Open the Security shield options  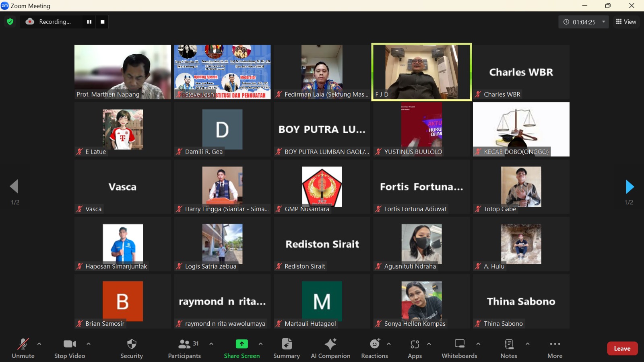click(132, 348)
